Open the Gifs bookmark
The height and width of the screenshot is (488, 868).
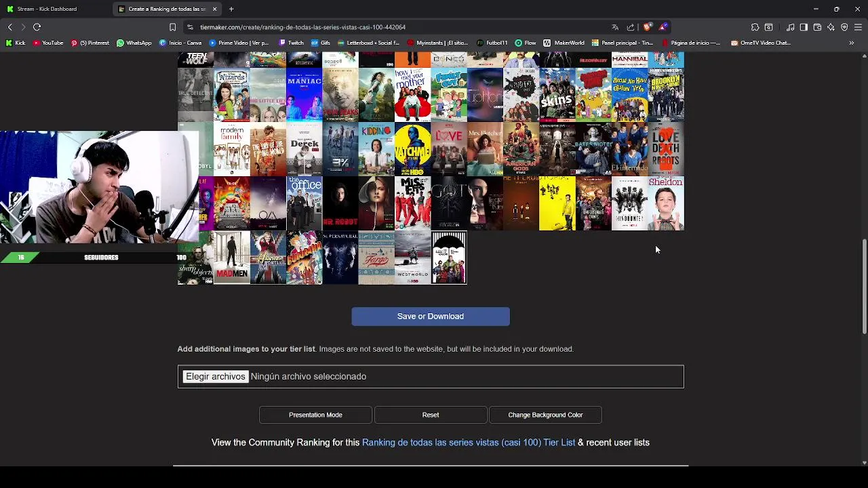pyautogui.click(x=321, y=43)
